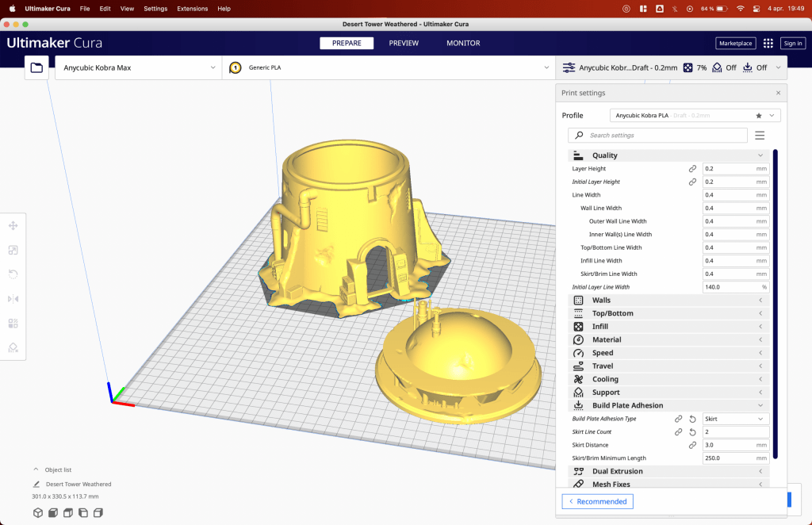
Task: Switch to the MONITOR stage tab
Action: point(463,44)
